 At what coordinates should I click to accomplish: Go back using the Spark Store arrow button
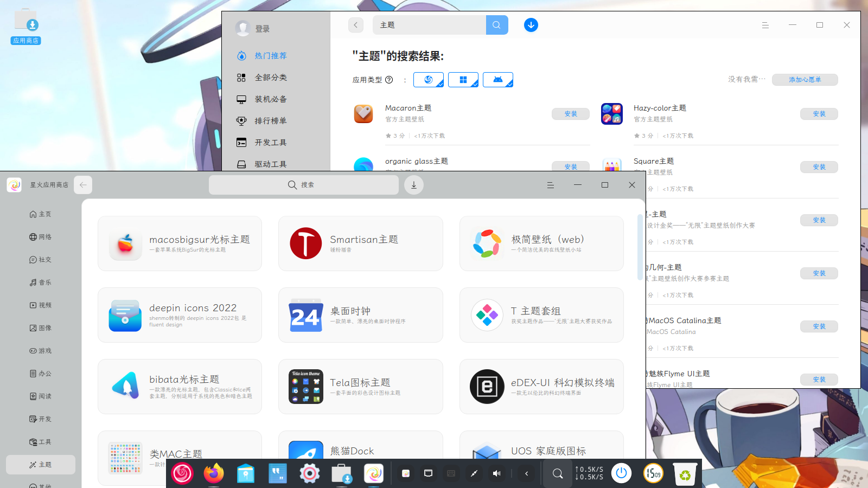point(83,185)
